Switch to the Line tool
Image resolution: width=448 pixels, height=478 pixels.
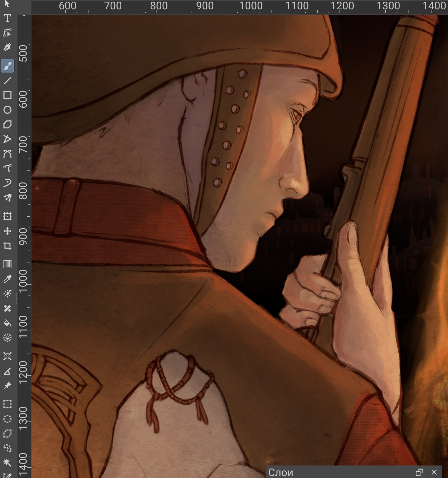click(x=7, y=80)
